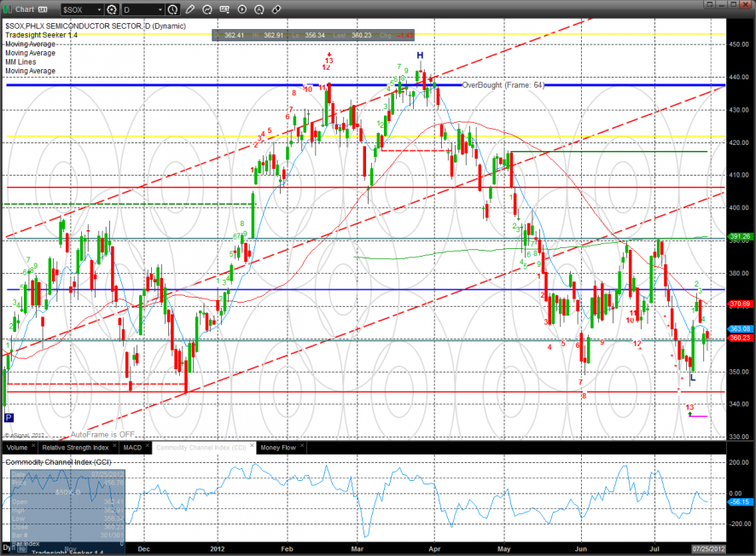Click the 07/25/2012 date label on axis
756x556 pixels.
(708, 549)
